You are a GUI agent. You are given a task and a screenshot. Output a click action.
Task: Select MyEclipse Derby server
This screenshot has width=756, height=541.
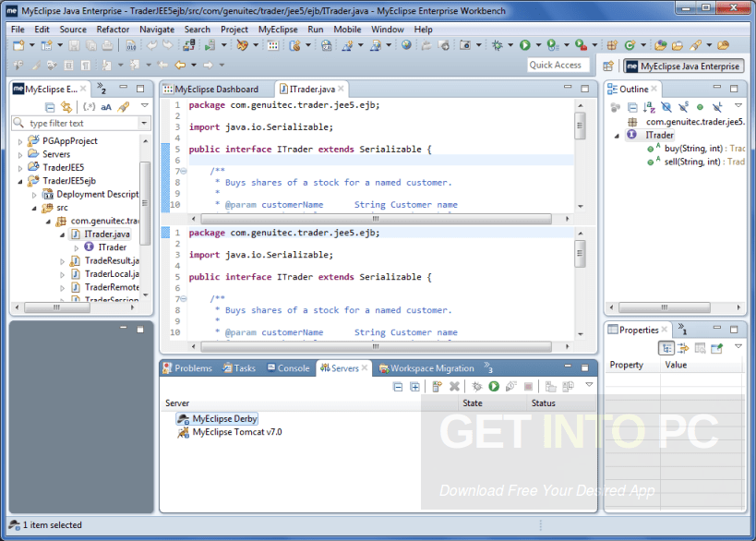pos(218,419)
